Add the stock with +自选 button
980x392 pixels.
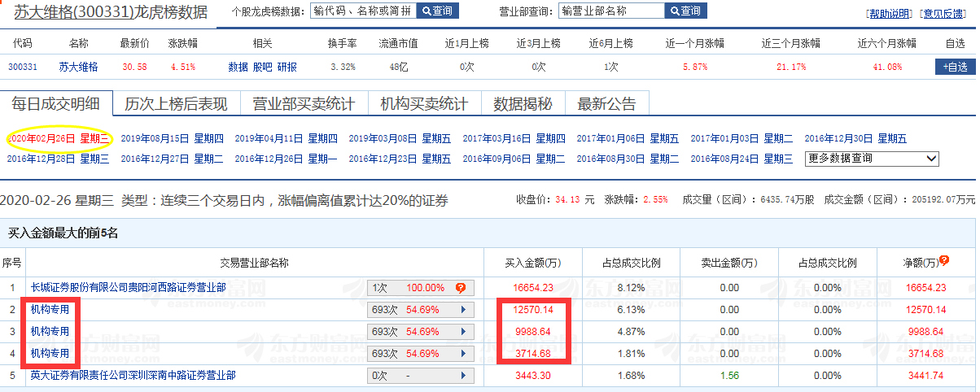click(x=955, y=68)
